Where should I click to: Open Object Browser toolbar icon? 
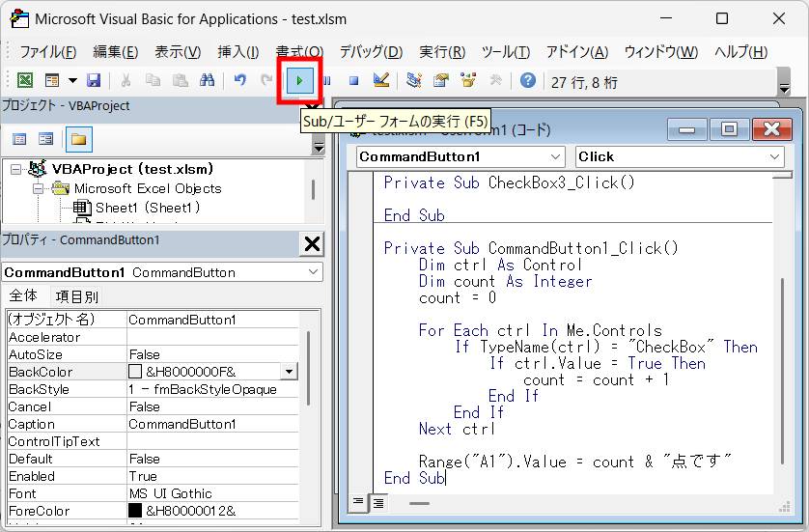pos(468,80)
